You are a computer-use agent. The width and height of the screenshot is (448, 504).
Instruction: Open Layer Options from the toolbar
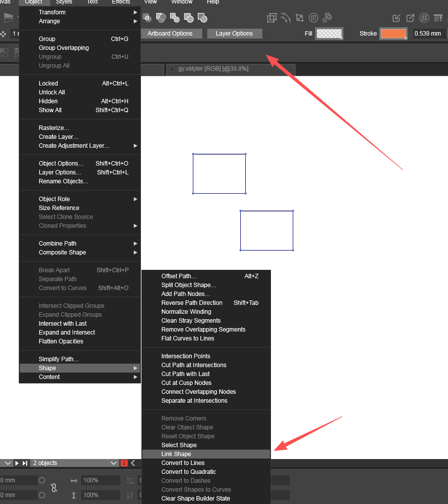tap(234, 34)
